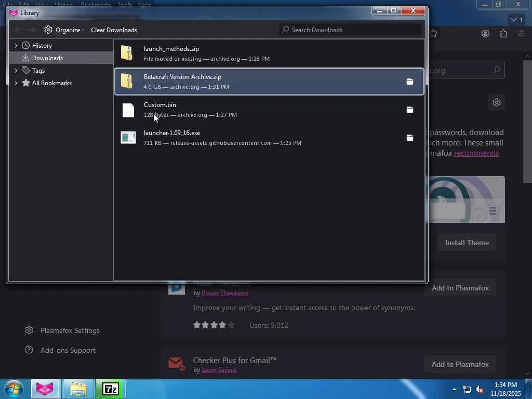Click the Betacraft Version Archive.zip filename
Image resolution: width=532 pixels, height=399 pixels.
pyautogui.click(x=182, y=77)
